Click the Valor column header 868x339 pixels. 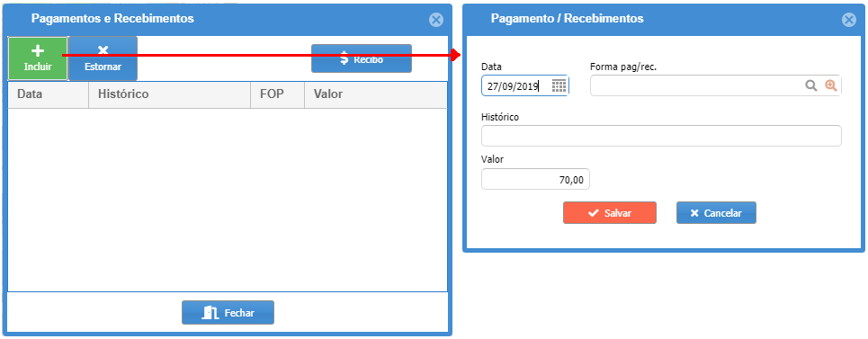pyautogui.click(x=376, y=94)
